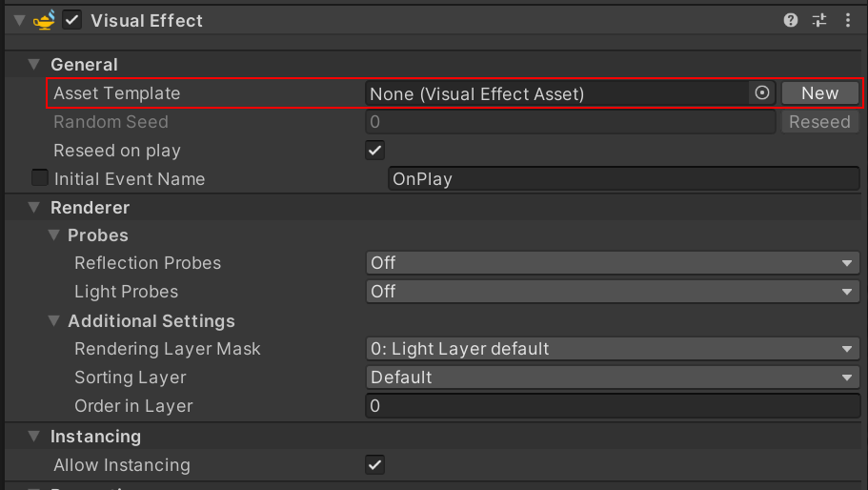This screenshot has width=868, height=490.
Task: Toggle the Reseed on play checkbox
Action: [x=375, y=151]
